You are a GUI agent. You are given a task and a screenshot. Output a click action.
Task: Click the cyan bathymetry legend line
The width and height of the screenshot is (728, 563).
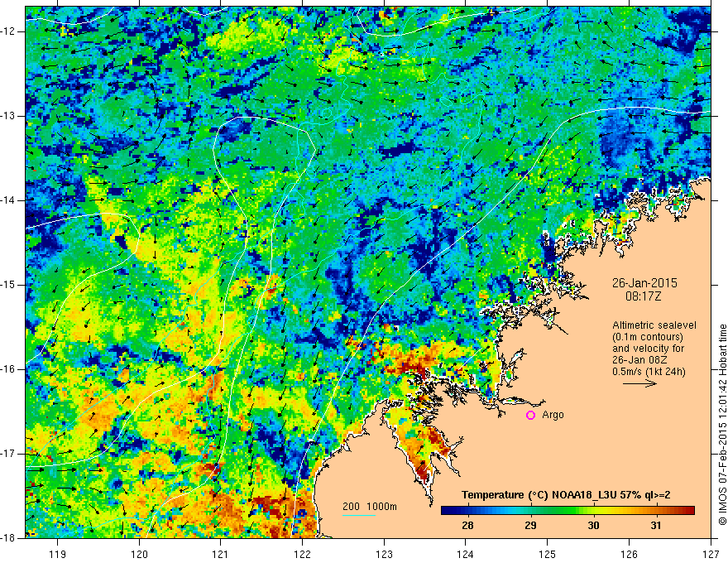[359, 515]
